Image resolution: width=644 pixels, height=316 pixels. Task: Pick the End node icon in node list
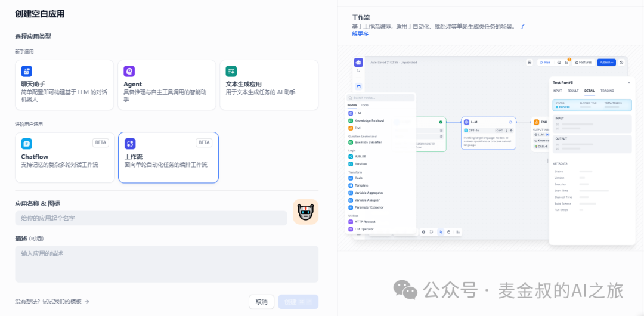[351, 128]
